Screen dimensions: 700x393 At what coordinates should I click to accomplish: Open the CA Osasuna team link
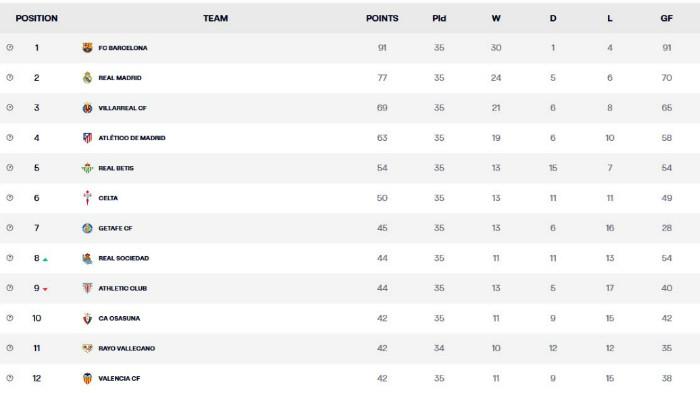119,318
